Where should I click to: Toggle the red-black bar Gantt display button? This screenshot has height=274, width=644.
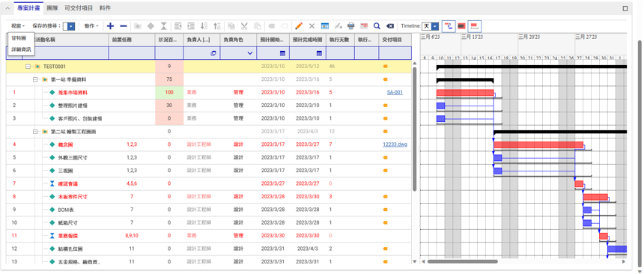[x=461, y=26]
